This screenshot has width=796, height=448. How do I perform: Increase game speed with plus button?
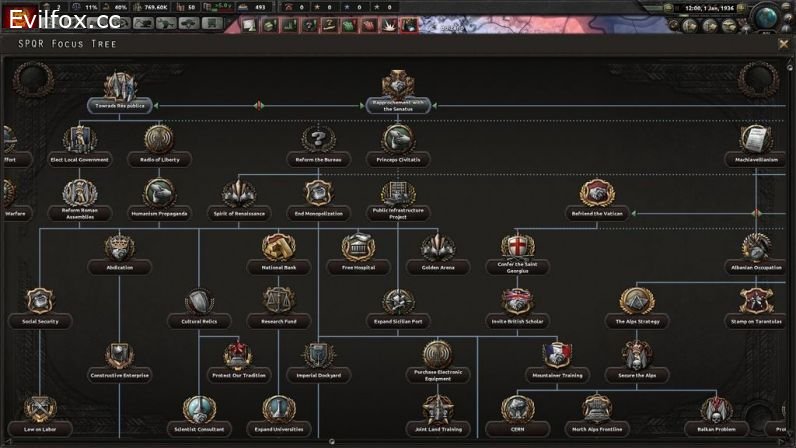click(x=742, y=8)
